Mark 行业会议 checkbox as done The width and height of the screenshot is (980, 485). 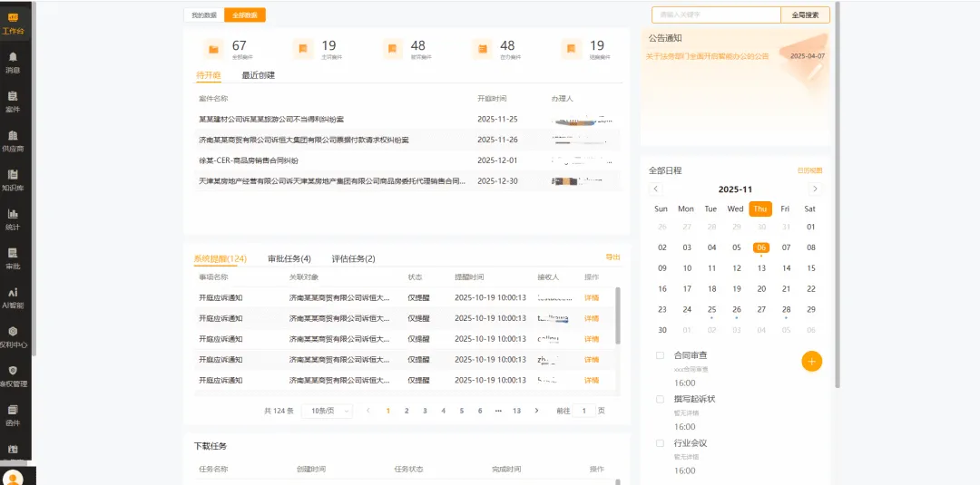[661, 443]
